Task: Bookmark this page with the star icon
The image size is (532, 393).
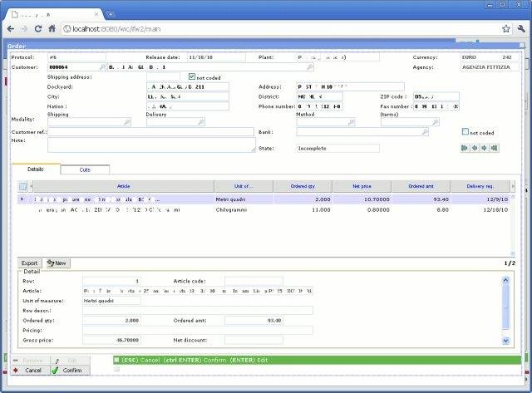Action: 506,29
